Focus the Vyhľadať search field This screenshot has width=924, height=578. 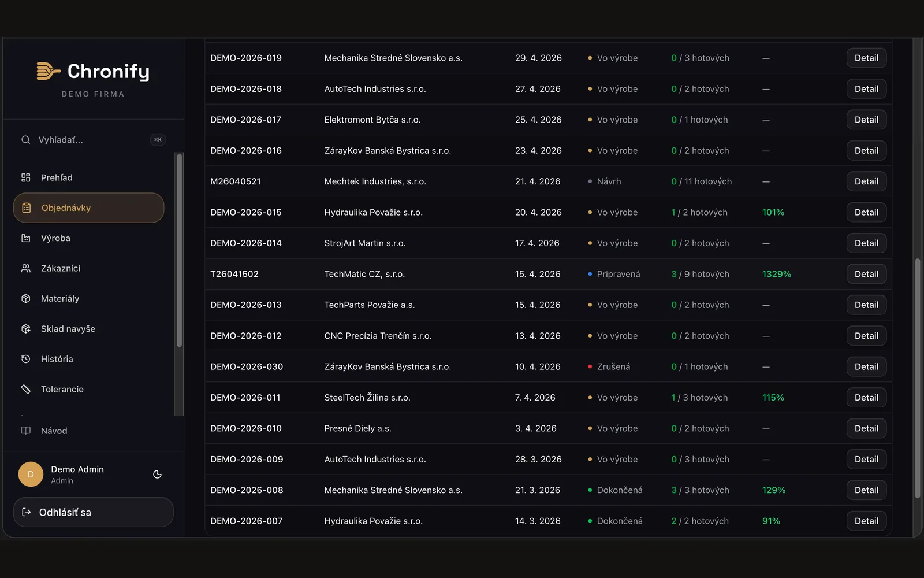(94, 140)
